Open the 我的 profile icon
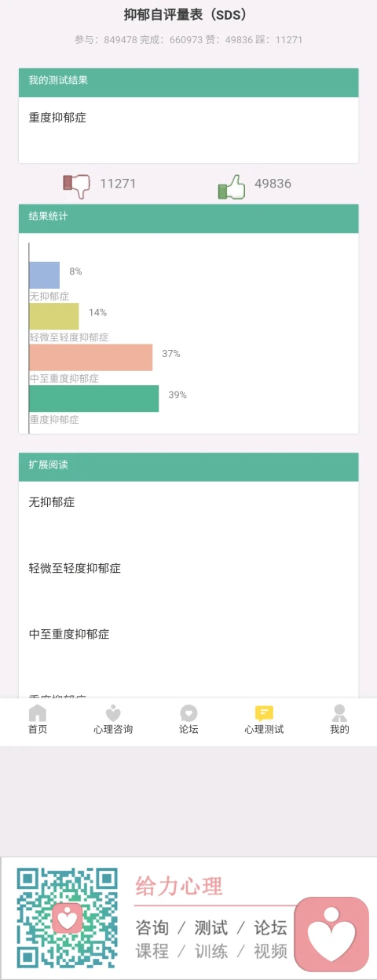The image size is (377, 980). tap(339, 712)
